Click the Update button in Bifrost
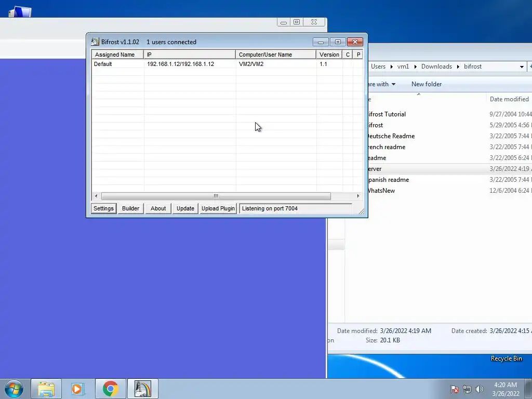Screen dimensions: 532x399 pyautogui.click(x=185, y=208)
